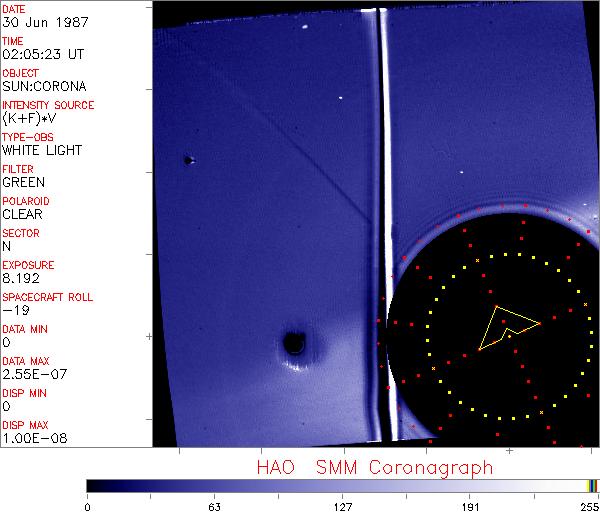Click the "WHITE LIGHT" observation type value

[x=41, y=150]
